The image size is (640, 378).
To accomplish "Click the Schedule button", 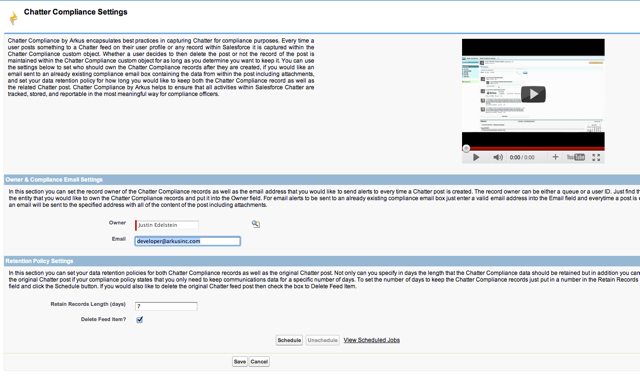I will [x=289, y=340].
